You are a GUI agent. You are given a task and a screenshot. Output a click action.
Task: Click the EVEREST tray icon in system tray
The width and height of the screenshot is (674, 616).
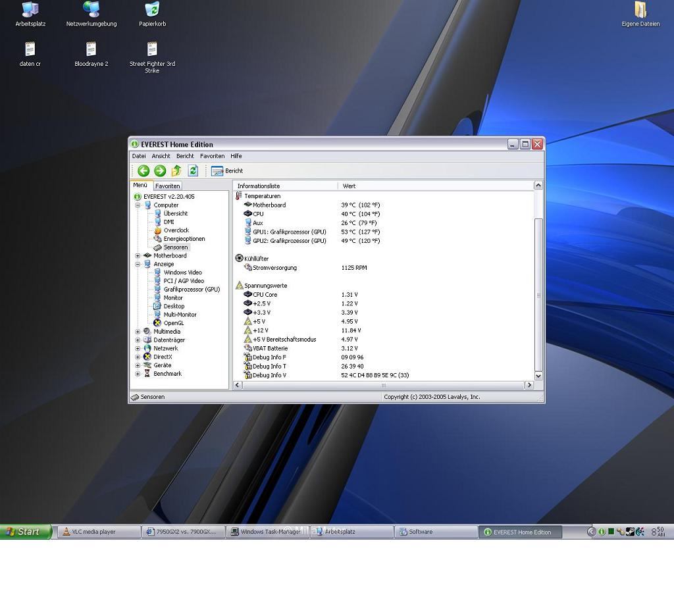[602, 532]
